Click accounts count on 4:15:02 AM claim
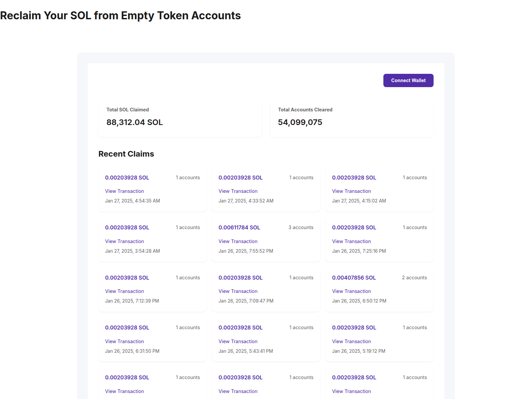Image resolution: width=532 pixels, height=399 pixels. click(415, 178)
